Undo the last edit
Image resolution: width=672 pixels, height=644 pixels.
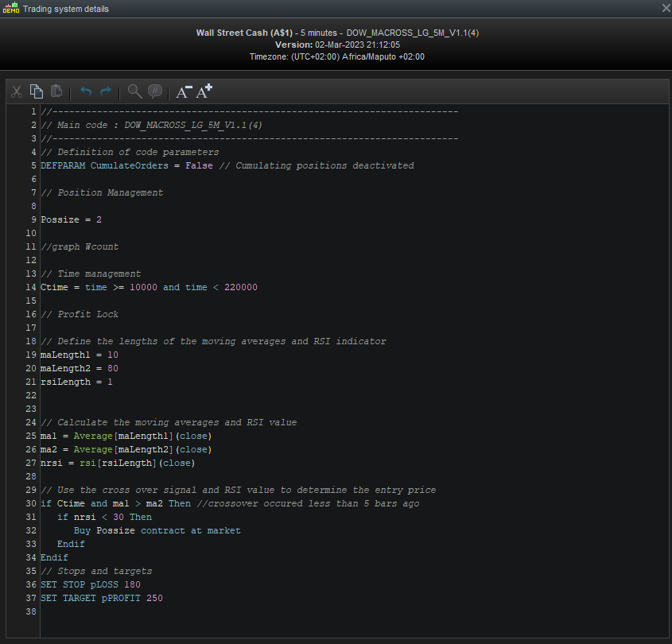click(86, 92)
